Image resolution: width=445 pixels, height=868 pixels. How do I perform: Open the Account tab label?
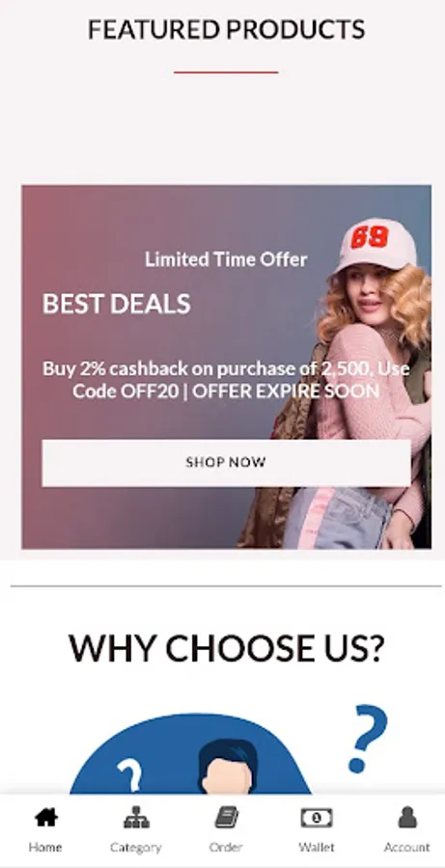pyautogui.click(x=407, y=847)
